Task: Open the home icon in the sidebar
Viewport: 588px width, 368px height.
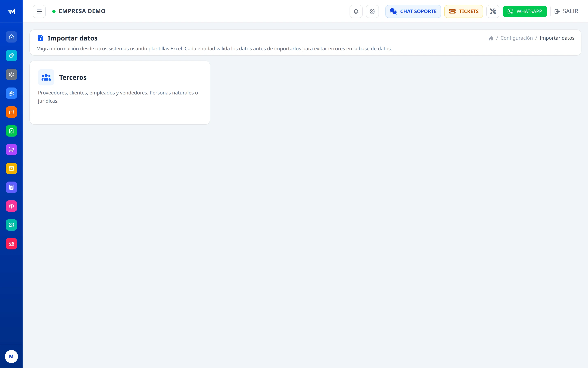Action: [11, 37]
